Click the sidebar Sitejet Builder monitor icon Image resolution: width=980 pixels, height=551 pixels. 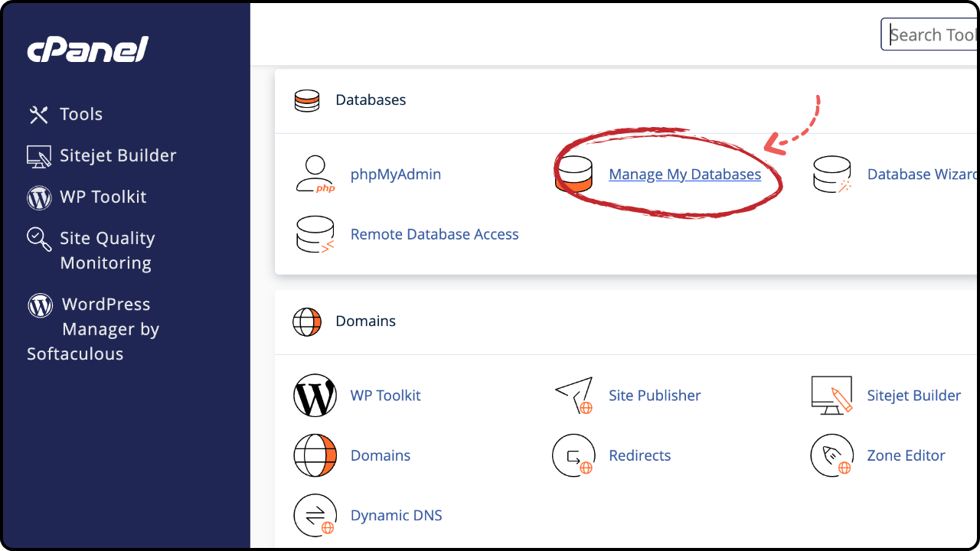coord(39,157)
